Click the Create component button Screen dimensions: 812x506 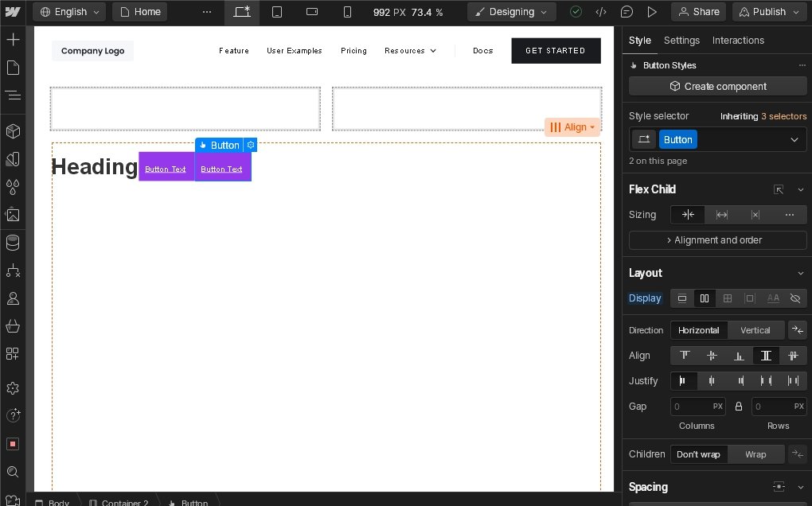coord(717,86)
